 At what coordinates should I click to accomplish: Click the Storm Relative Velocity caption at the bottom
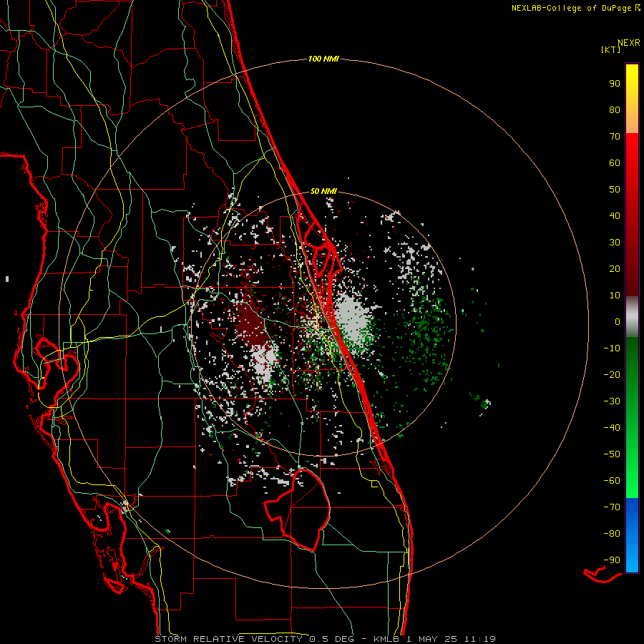325,639
